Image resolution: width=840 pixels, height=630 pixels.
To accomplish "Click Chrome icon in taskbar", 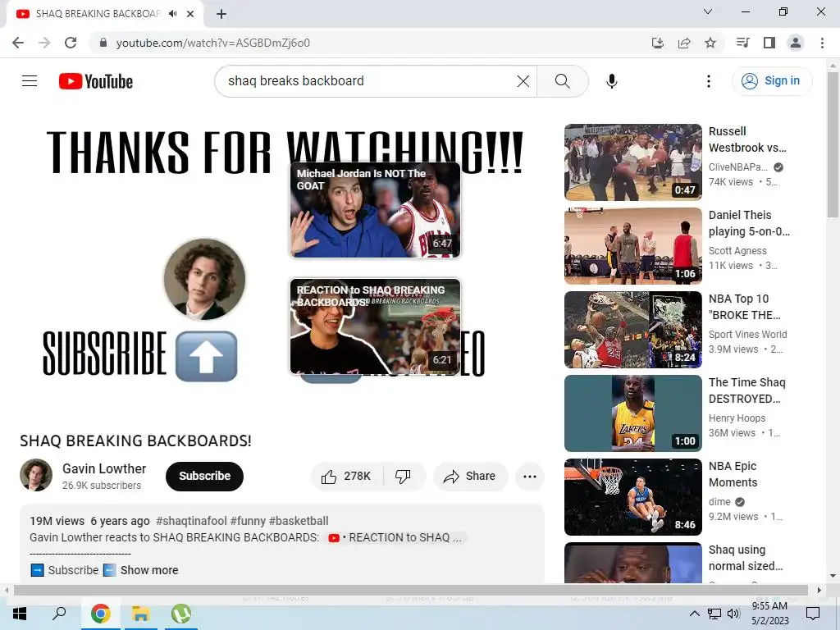I will [100, 614].
